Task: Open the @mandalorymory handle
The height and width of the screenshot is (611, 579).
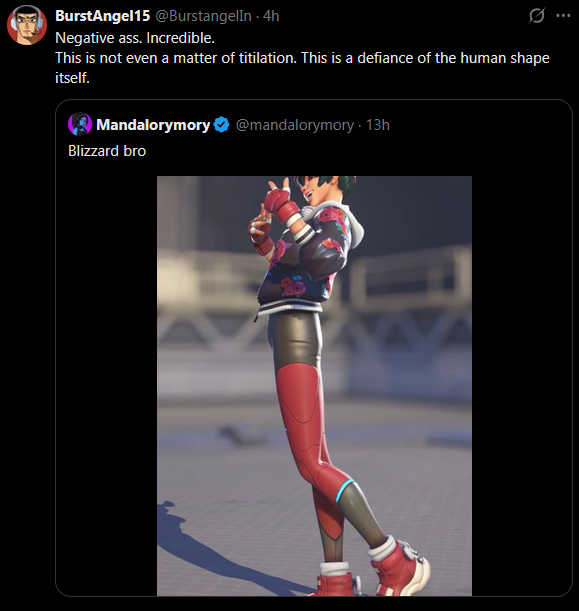Action: (x=295, y=125)
